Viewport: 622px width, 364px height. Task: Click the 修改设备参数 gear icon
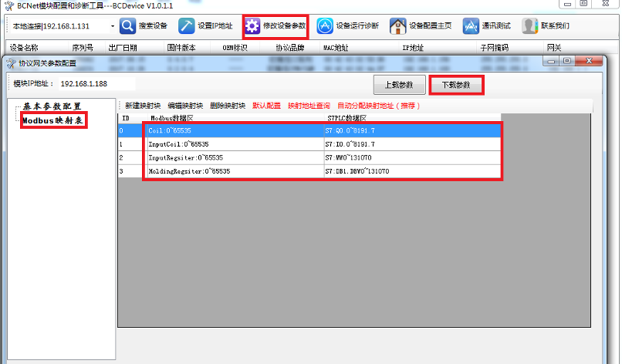point(252,26)
